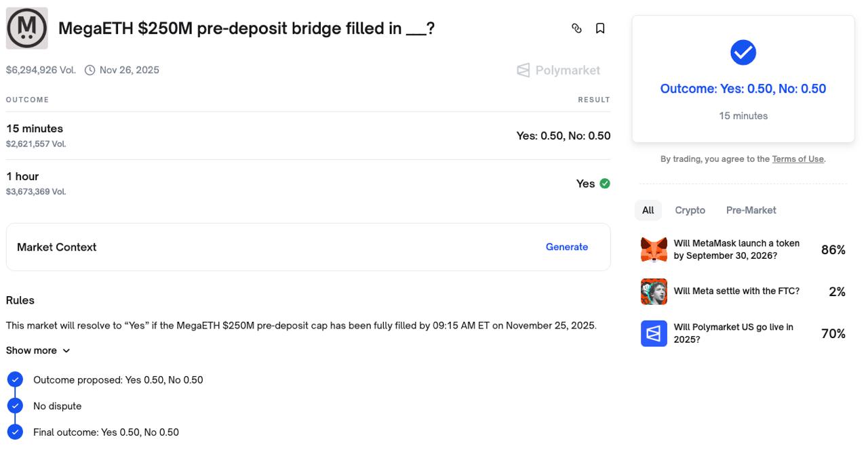868x456 pixels.
Task: Open the MetaMask fox market thumbnail
Action: [x=654, y=249]
